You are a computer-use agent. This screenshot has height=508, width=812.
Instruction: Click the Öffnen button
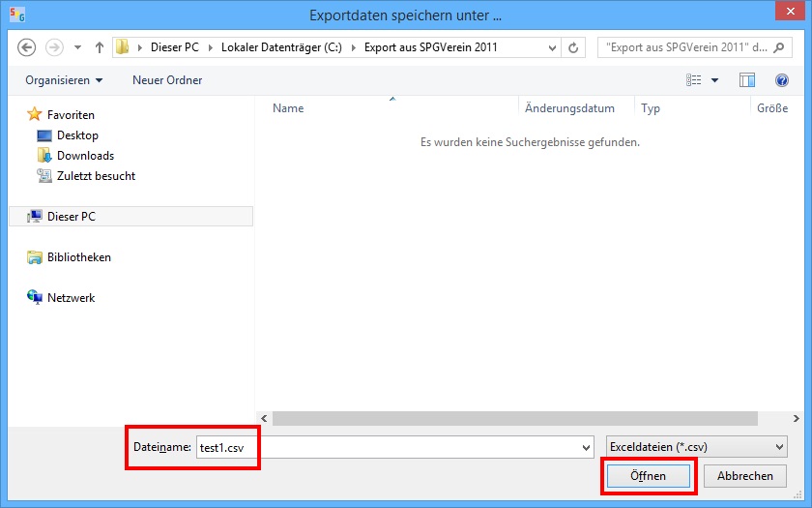(648, 476)
